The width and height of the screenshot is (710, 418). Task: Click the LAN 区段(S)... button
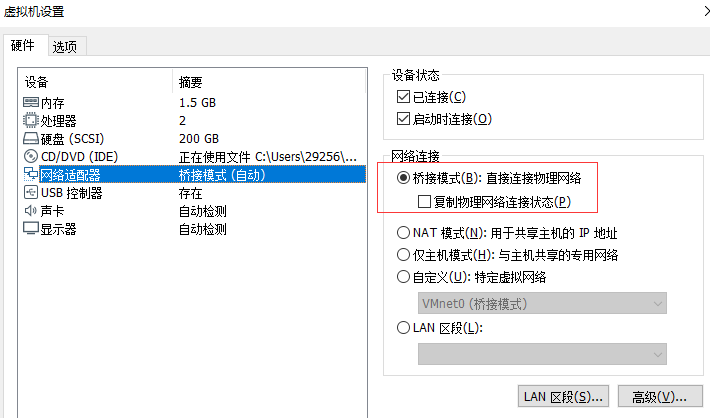(x=563, y=397)
